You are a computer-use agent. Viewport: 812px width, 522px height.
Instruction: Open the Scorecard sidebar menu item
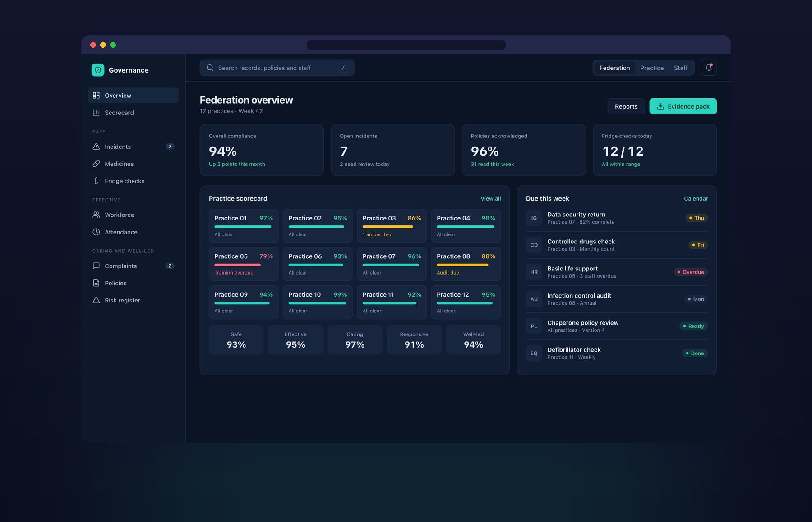pyautogui.click(x=134, y=113)
